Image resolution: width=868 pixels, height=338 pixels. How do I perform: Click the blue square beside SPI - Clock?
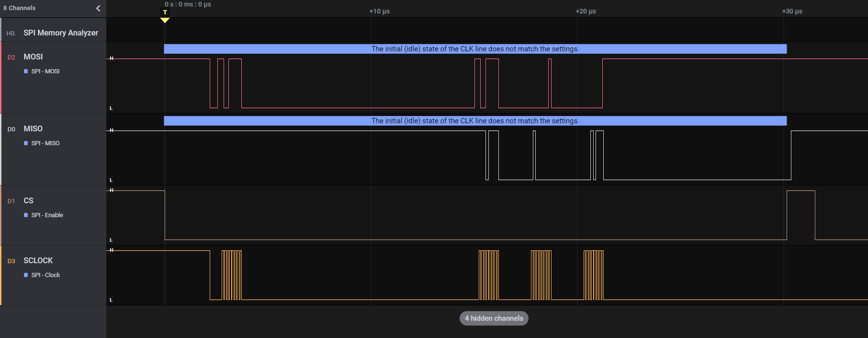coord(26,275)
